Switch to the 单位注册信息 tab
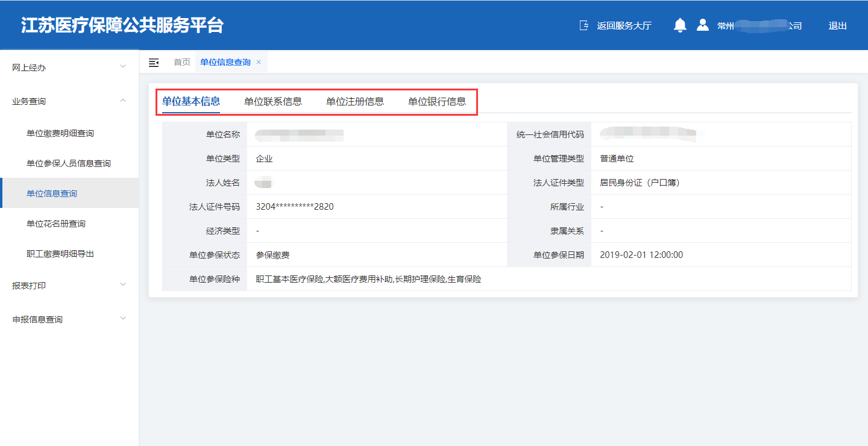Screen dimensions: 868x446 click(x=355, y=101)
